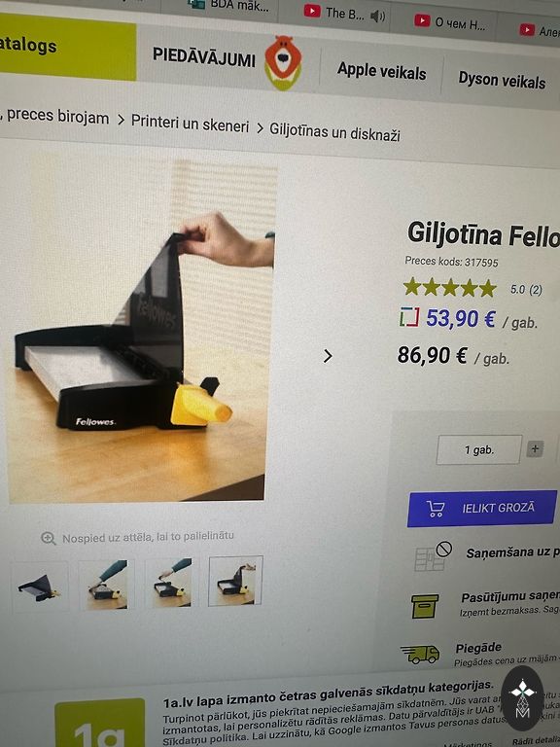Open Printeri un skeneri breadcrumb link
This screenshot has width=560, height=747.
pyautogui.click(x=190, y=123)
